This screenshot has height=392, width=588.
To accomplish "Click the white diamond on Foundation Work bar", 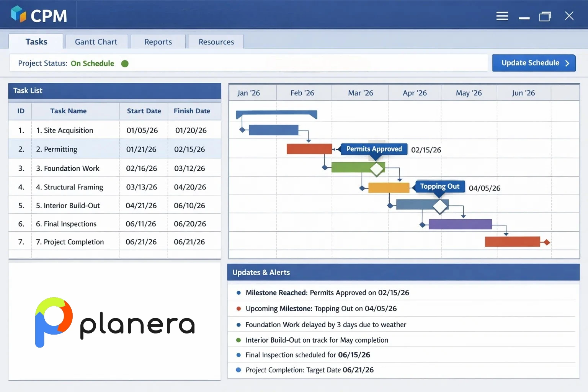I will pyautogui.click(x=377, y=168).
